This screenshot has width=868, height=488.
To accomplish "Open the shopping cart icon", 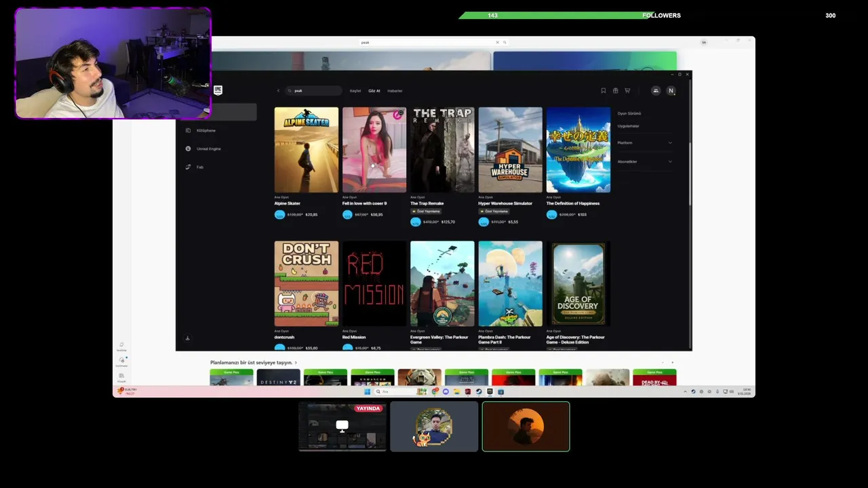I will [627, 91].
